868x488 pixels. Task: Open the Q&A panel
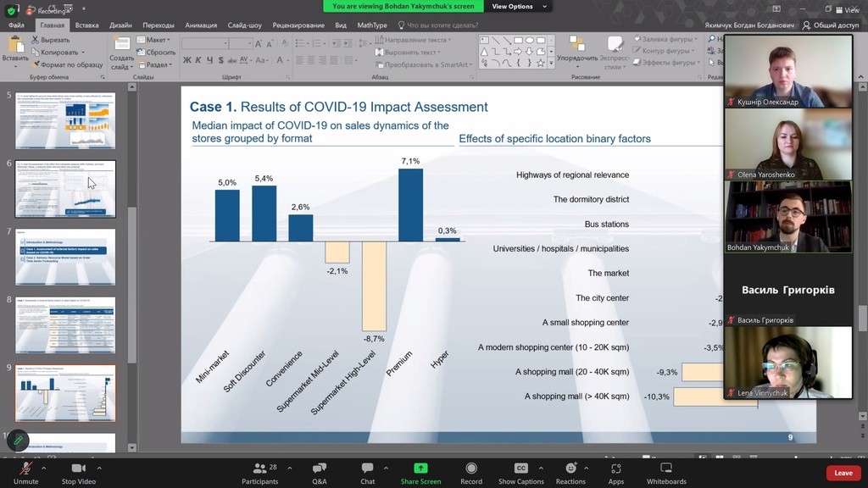(x=320, y=469)
